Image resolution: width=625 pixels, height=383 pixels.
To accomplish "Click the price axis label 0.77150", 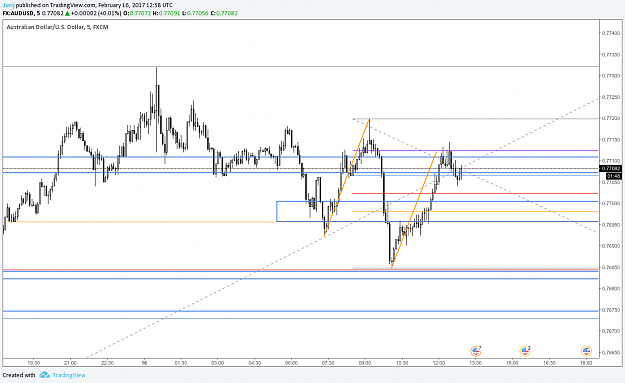I will point(611,139).
